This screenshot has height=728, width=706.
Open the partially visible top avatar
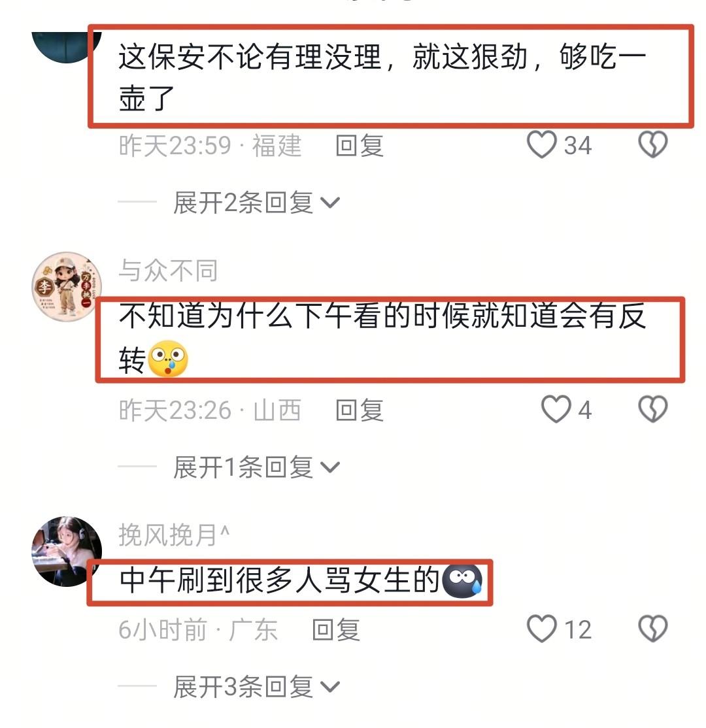click(67, 47)
